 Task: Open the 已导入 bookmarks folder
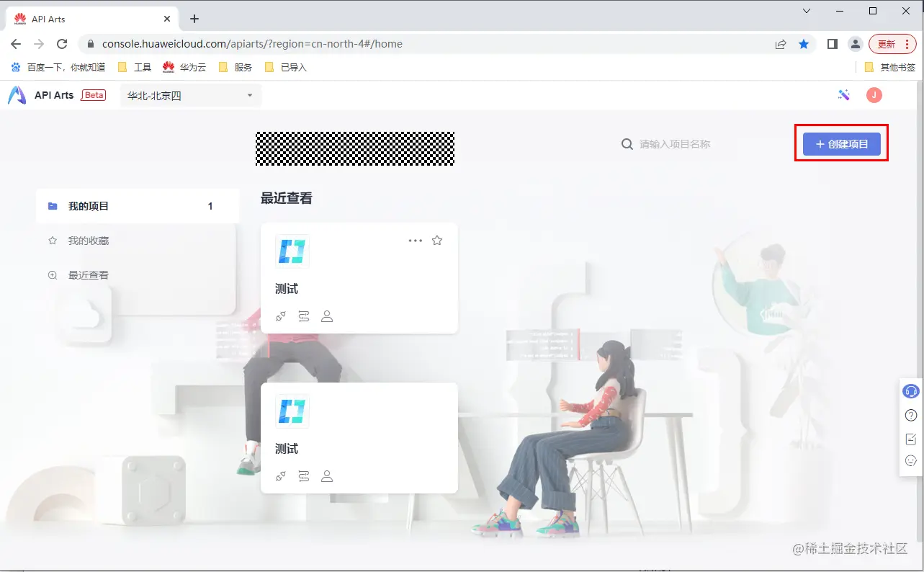tap(286, 67)
